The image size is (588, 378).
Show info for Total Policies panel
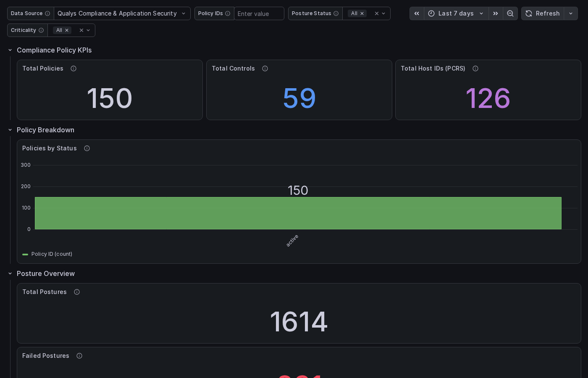73,68
